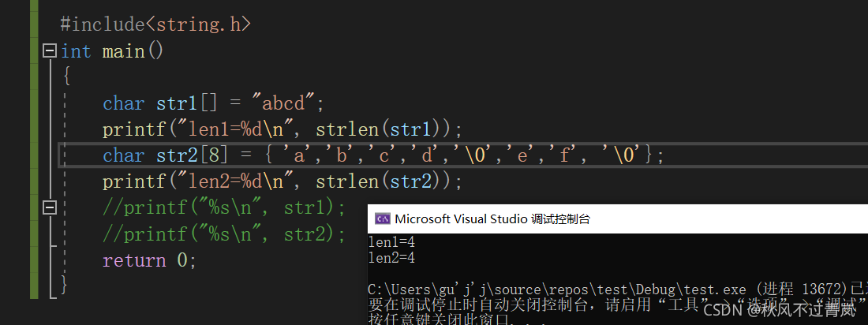Image resolution: width=868 pixels, height=325 pixels.
Task: Click the main() function name
Action: [133, 51]
